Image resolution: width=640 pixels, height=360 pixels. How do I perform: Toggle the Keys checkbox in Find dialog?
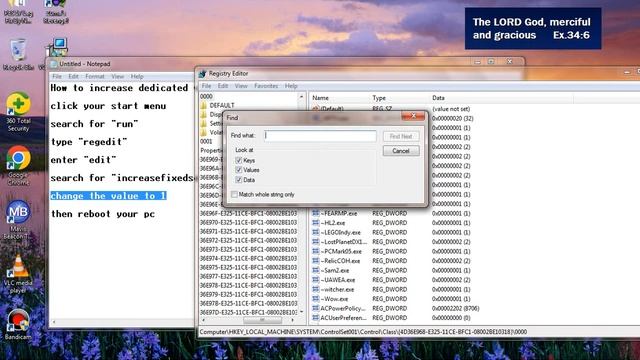click(x=239, y=160)
